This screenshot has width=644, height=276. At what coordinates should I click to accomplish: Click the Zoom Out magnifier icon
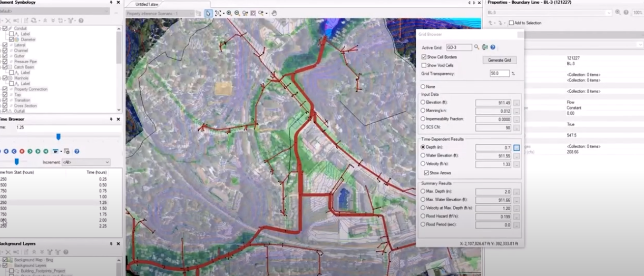[x=237, y=13]
